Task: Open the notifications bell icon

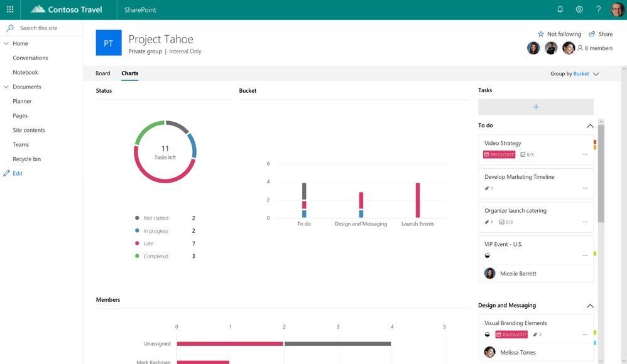Action: 560,9
